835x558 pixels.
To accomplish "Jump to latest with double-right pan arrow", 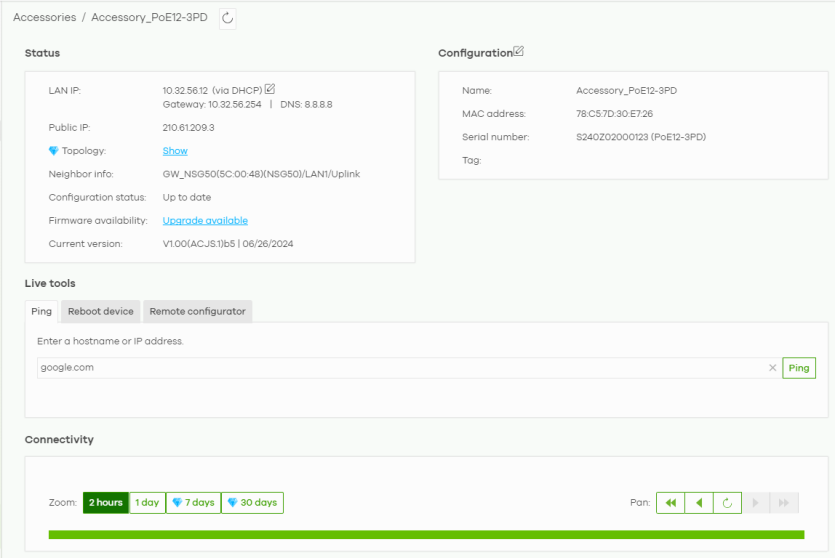I will 784,502.
